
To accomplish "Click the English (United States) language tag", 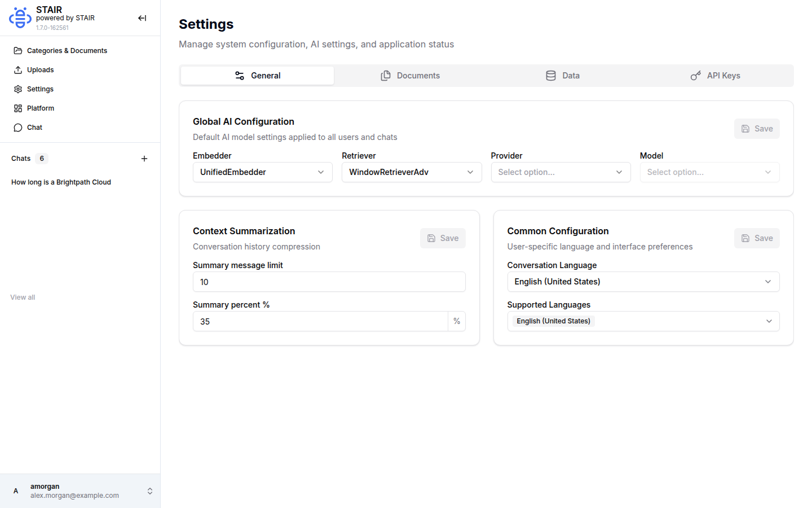I will pyautogui.click(x=553, y=321).
